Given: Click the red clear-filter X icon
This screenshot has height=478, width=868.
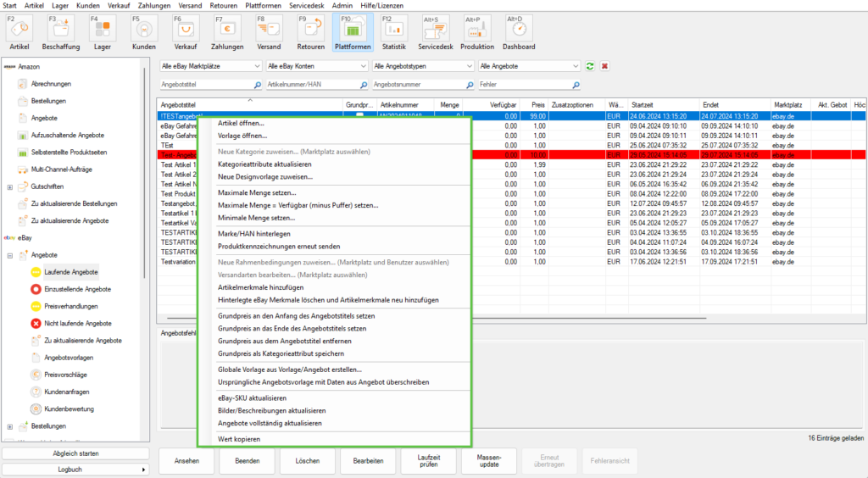Looking at the screenshot, I should click(x=605, y=66).
